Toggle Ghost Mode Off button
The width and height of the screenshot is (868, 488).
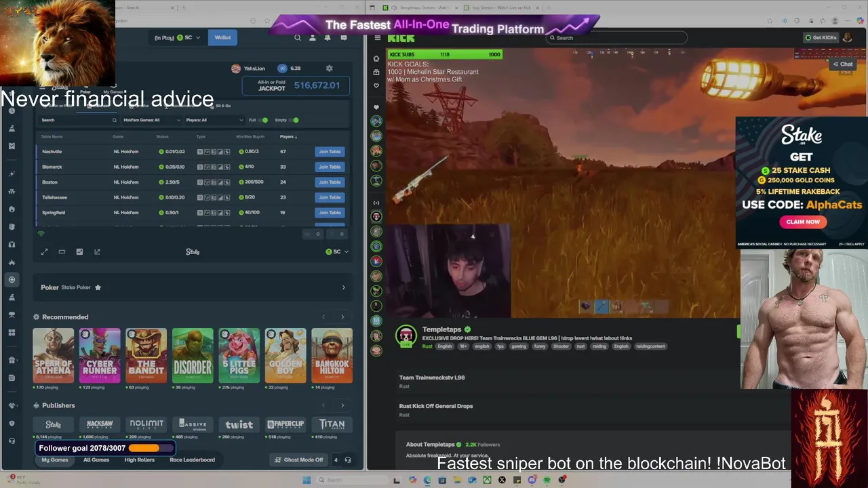point(298,460)
